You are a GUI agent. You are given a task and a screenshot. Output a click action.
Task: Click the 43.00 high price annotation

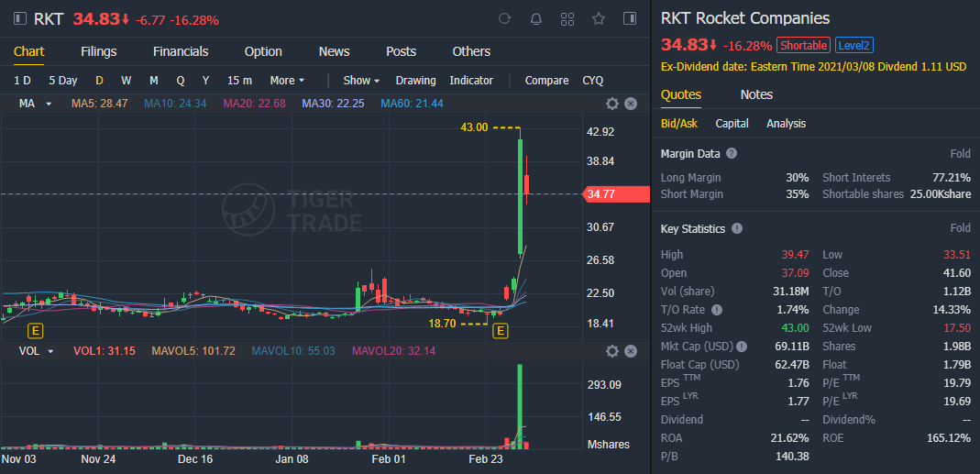474,127
